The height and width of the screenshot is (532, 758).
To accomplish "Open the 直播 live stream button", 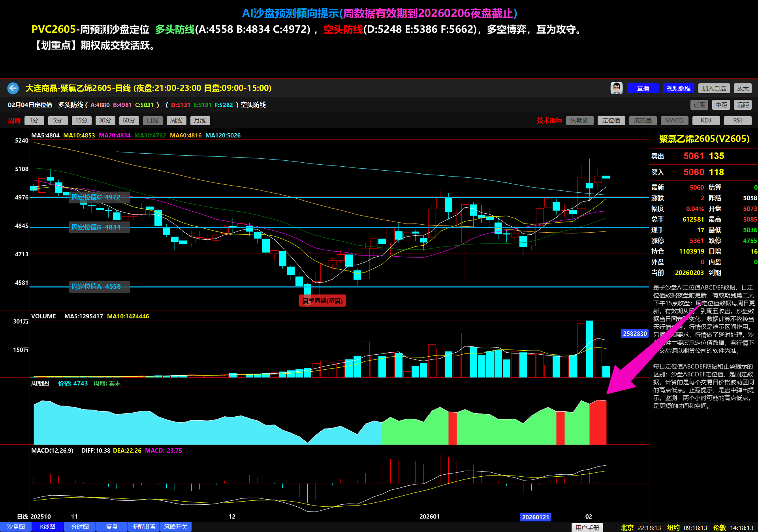I will [643, 88].
